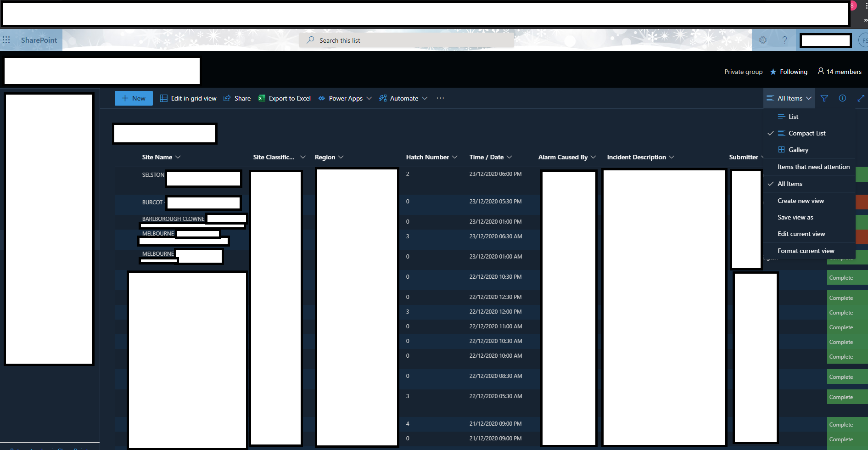Open Alarm Caused By column menu
This screenshot has width=868, height=450.
[567, 157]
